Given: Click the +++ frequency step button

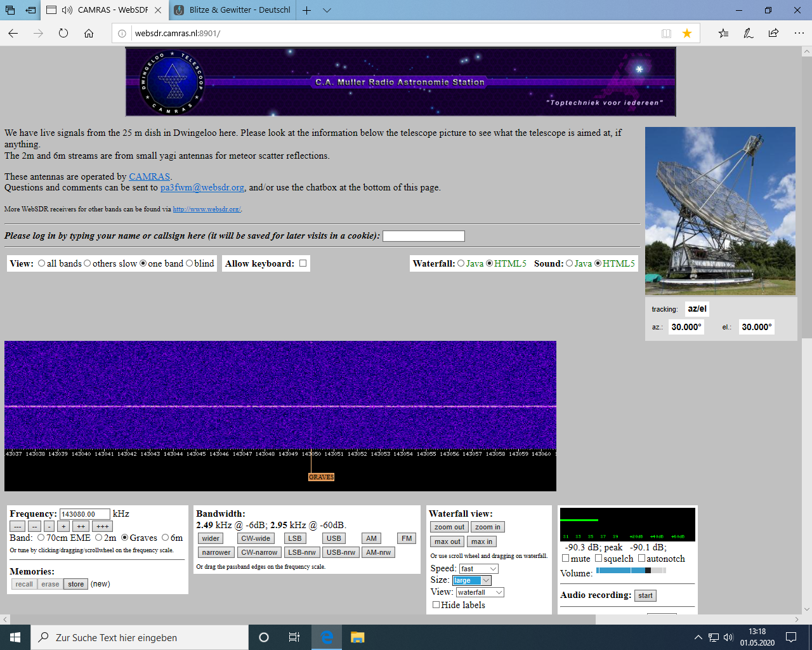Looking at the screenshot, I should pyautogui.click(x=103, y=526).
